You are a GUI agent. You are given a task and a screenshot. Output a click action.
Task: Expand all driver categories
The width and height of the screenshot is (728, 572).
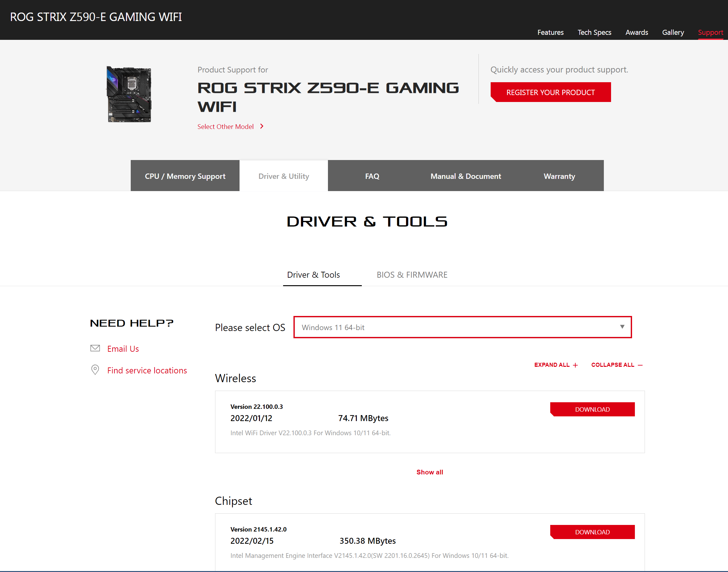[x=556, y=365]
